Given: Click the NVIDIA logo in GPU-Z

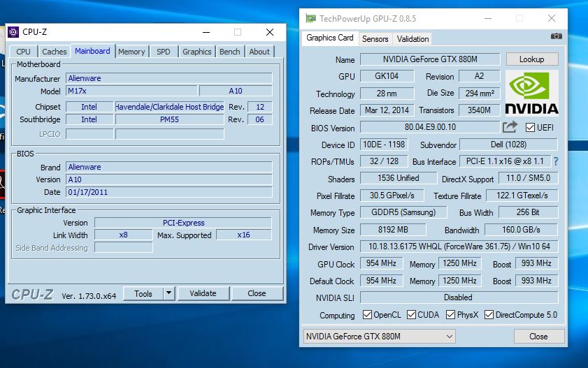Looking at the screenshot, I should coord(532,93).
